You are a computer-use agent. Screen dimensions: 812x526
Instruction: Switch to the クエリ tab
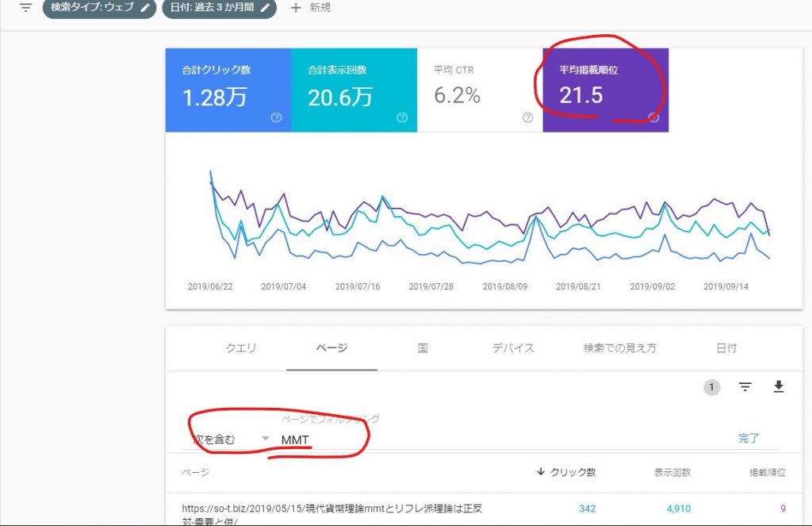[241, 348]
